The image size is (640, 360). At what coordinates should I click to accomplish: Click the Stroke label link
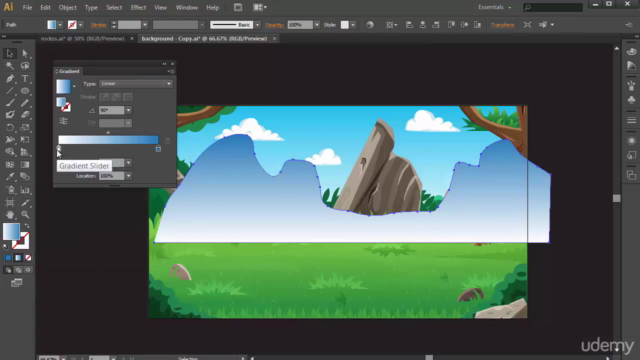point(98,25)
